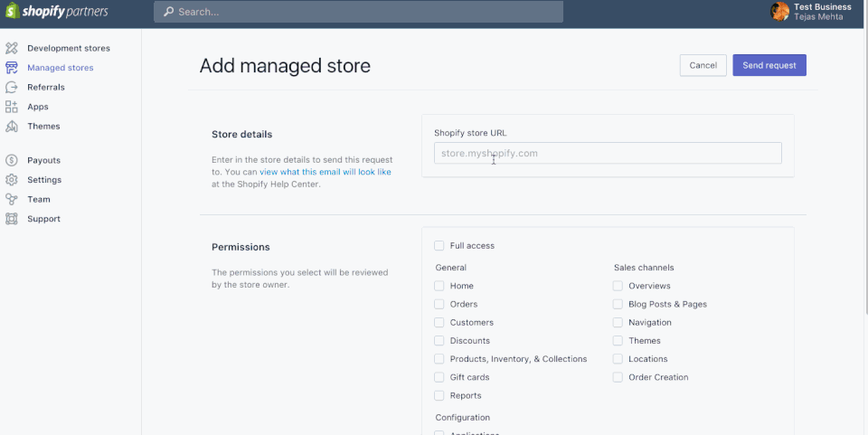Viewport: 868px width, 435px height.
Task: Click the Apps sidebar icon
Action: (12, 107)
